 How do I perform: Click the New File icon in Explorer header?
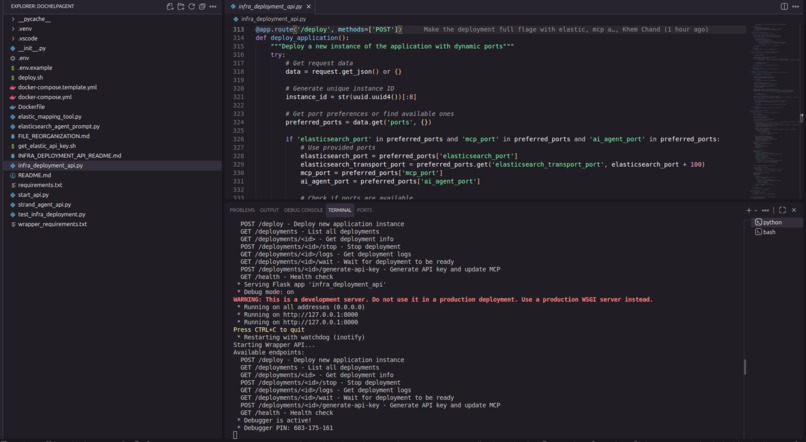[170, 7]
